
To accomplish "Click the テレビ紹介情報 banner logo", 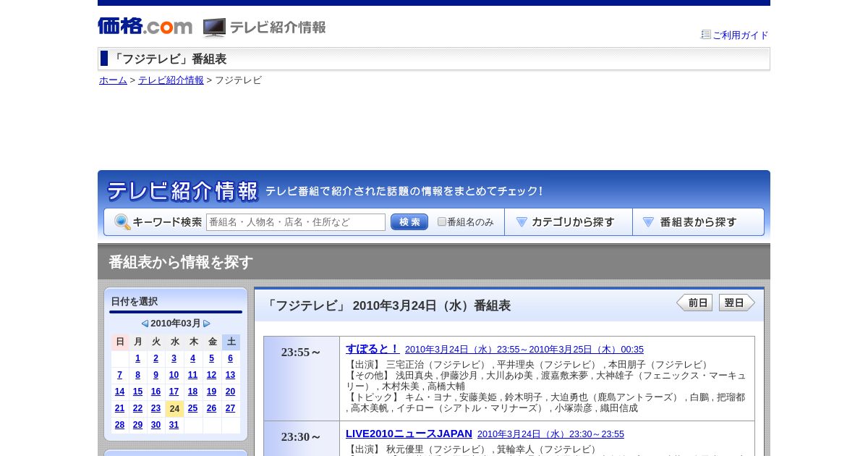I will pos(182,191).
